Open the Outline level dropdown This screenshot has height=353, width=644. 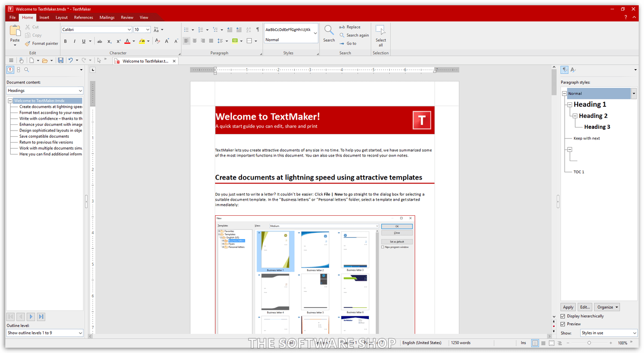(45, 333)
